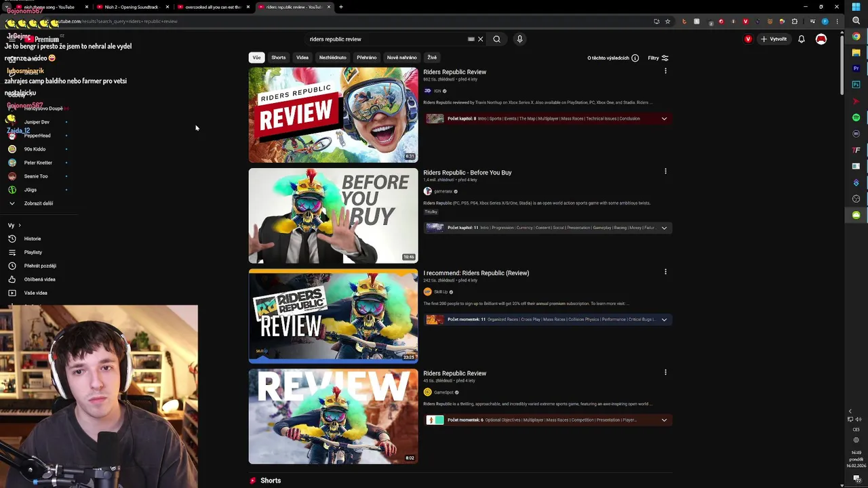The width and height of the screenshot is (868, 488).
Task: Open Chrome three-dot menu
Action: point(837,21)
